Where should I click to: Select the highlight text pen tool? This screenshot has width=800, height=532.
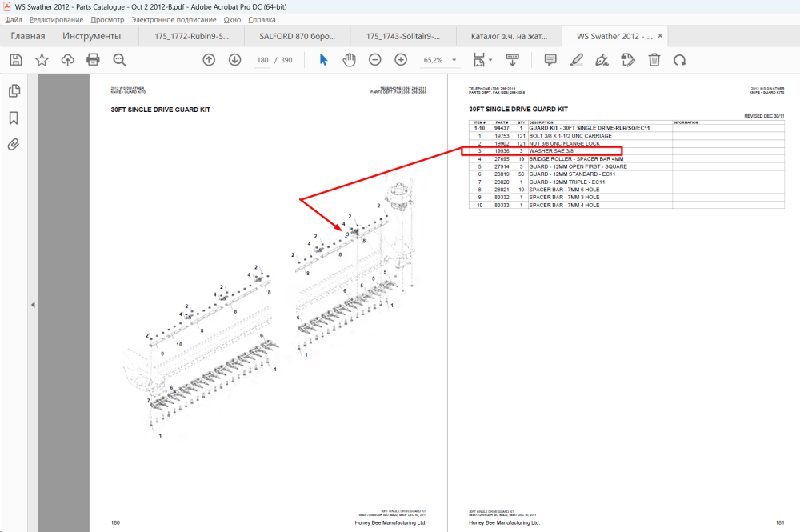577,60
